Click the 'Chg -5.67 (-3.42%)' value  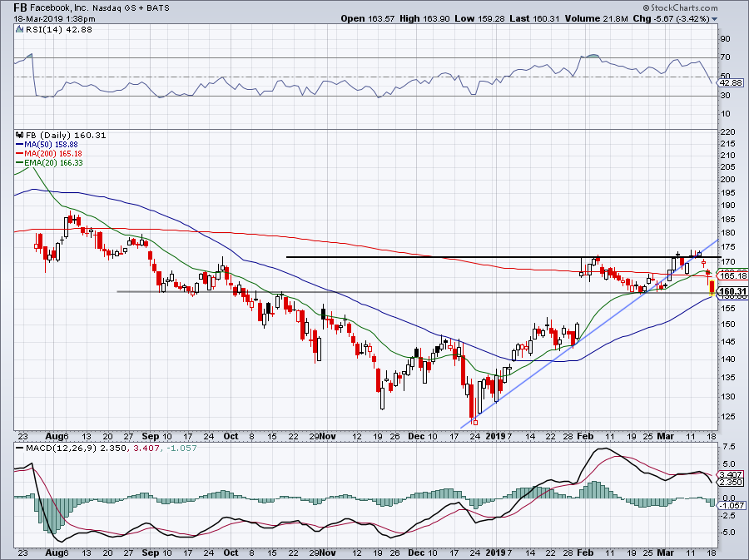point(671,18)
